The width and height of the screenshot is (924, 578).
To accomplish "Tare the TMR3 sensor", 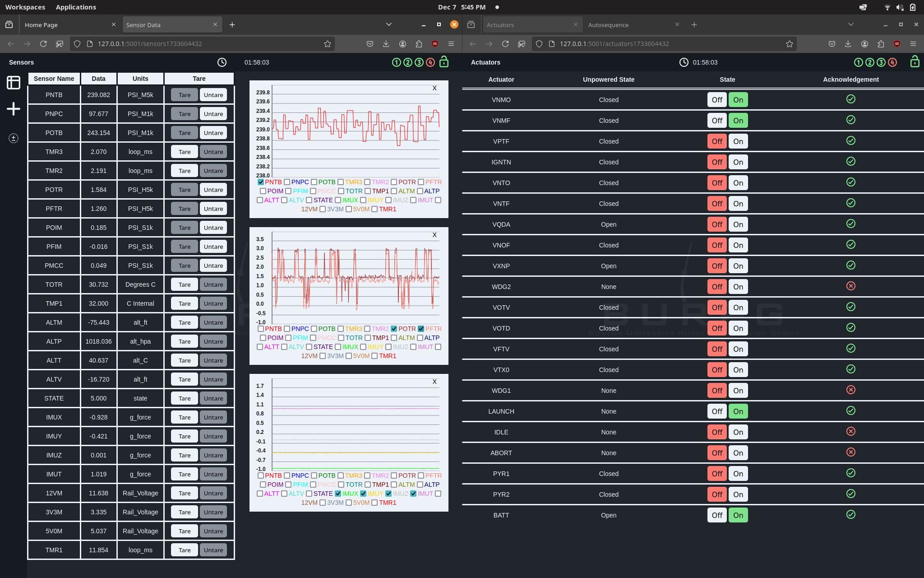I will coord(185,152).
